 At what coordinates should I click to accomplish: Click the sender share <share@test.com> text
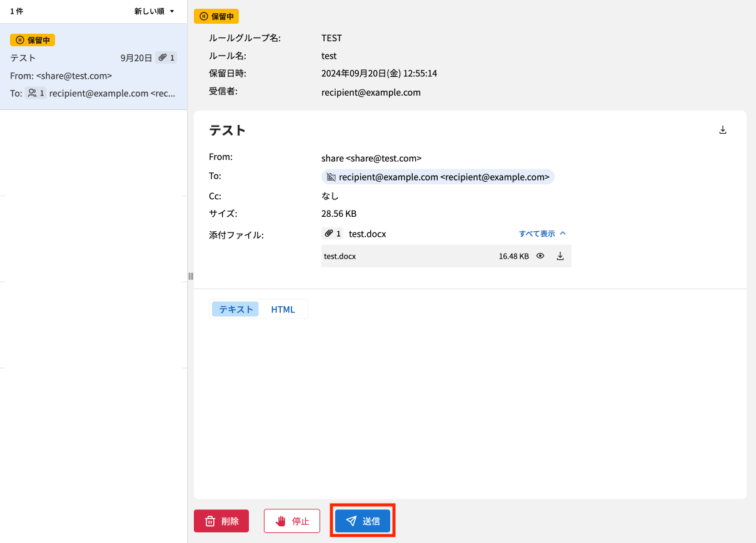click(371, 158)
